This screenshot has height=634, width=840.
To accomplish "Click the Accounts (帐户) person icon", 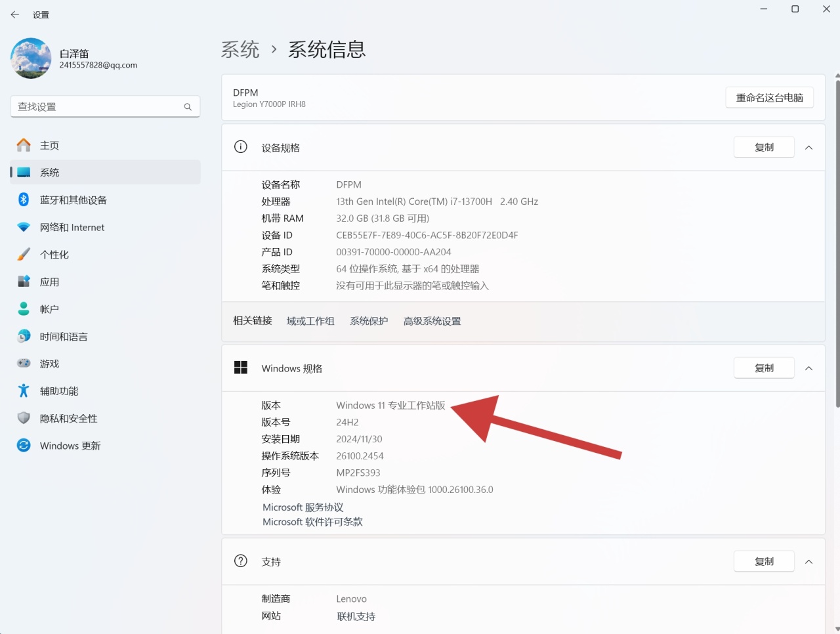I will pyautogui.click(x=24, y=308).
